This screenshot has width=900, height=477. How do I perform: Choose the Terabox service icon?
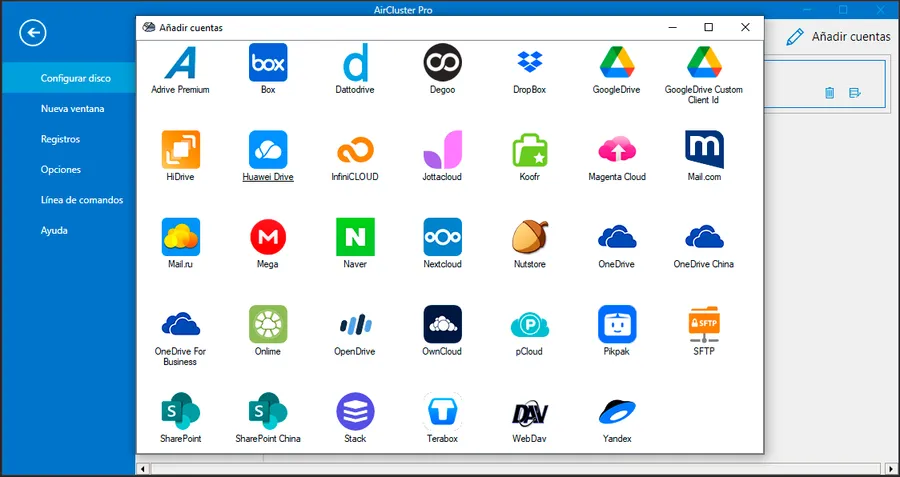pos(443,411)
